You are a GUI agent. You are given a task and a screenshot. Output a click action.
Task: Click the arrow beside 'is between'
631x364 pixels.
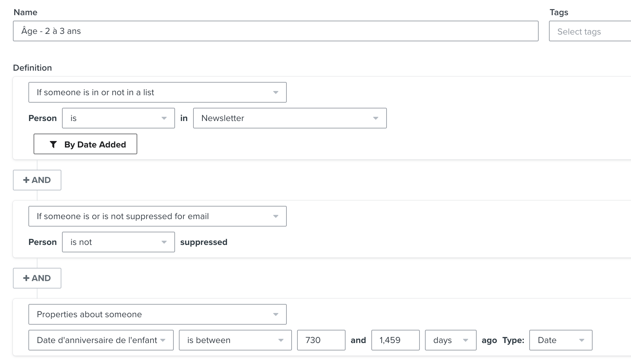point(281,340)
